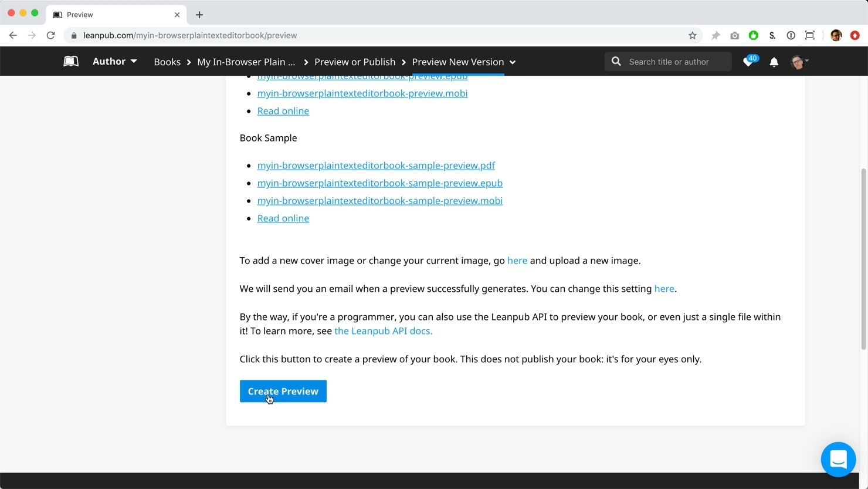Open the Intercom chat bubble icon
The width and height of the screenshot is (868, 489).
[838, 459]
